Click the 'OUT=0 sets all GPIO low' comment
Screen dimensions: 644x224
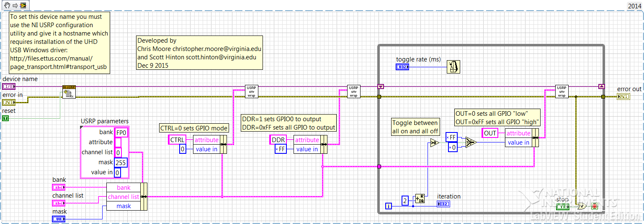[x=497, y=118]
